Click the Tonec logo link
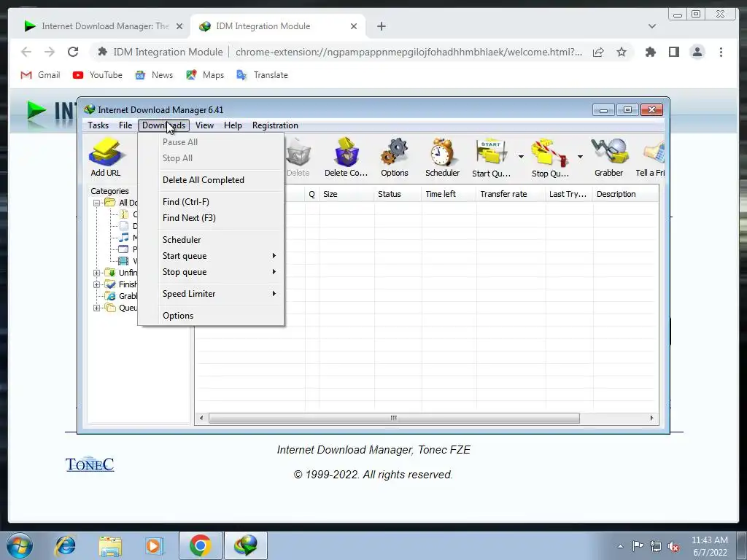Screen dimensions: 747x560 (90, 464)
